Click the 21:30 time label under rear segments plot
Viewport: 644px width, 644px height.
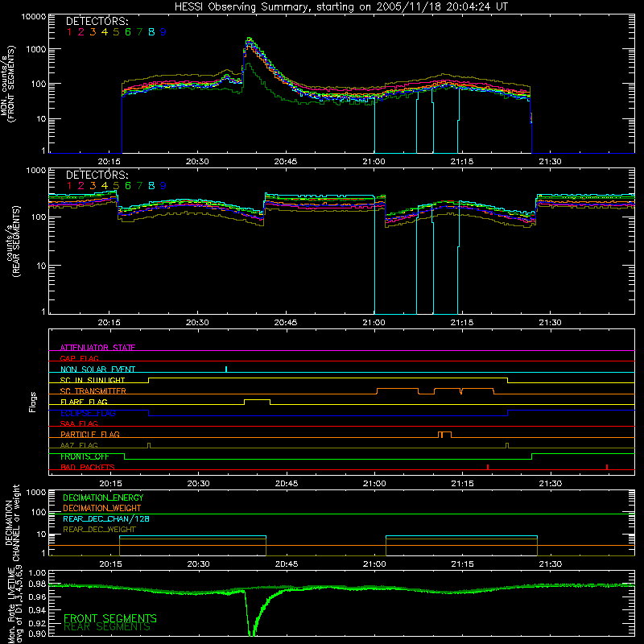[550, 323]
